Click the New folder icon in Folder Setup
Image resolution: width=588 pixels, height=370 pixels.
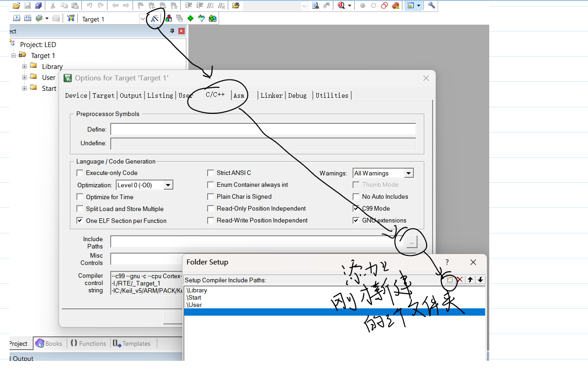coord(450,280)
